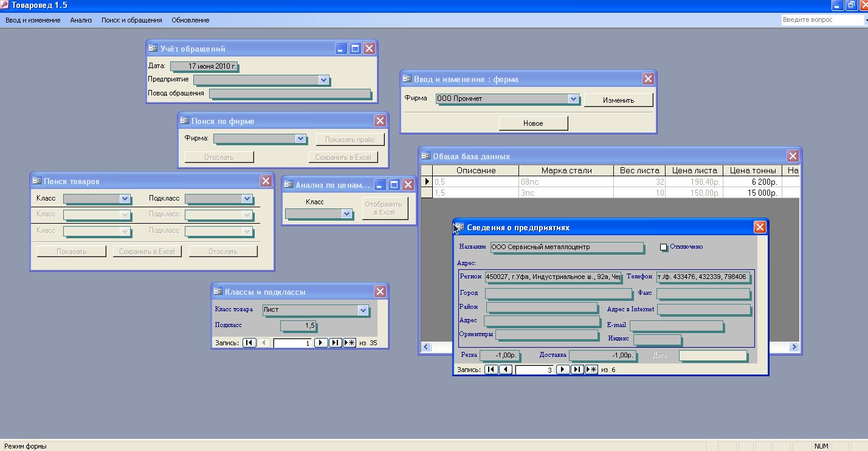The width and height of the screenshot is (868, 451).
Task: Open the Поиск и обращения menu
Action: pyautogui.click(x=132, y=20)
